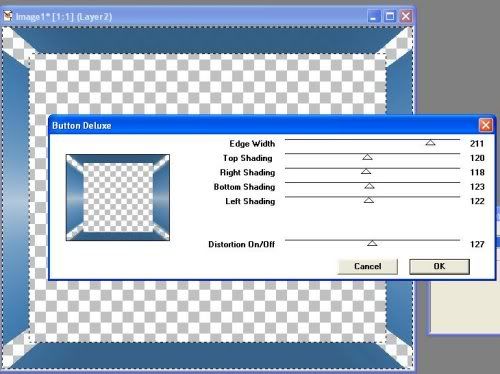Click the filter preview thumbnail
Image resolution: width=500 pixels, height=374 pixels.
(118, 197)
